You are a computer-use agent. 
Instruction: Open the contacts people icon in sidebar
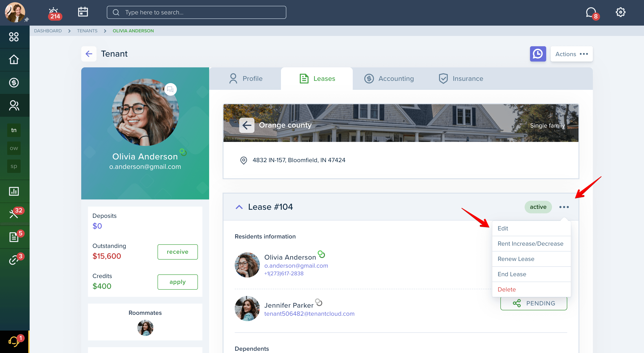coord(14,105)
